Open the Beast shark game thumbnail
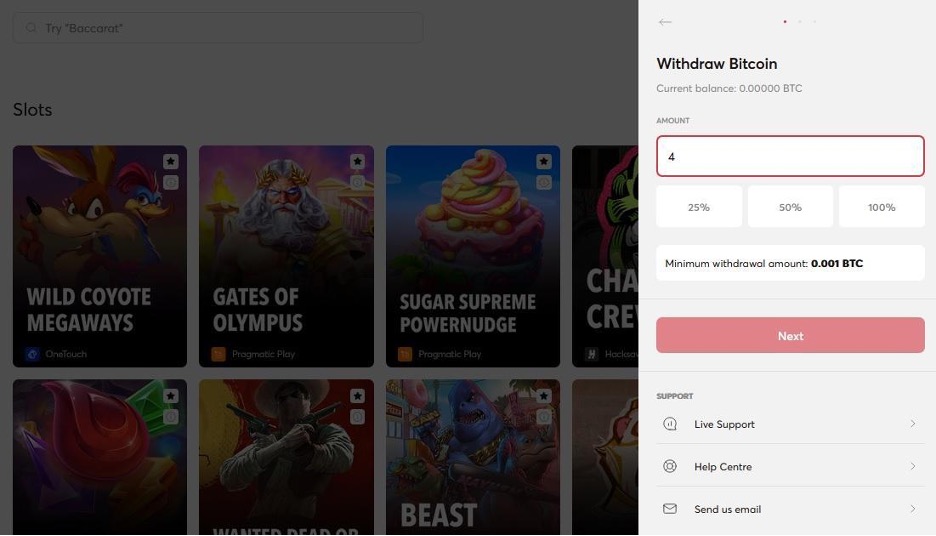 [473, 457]
